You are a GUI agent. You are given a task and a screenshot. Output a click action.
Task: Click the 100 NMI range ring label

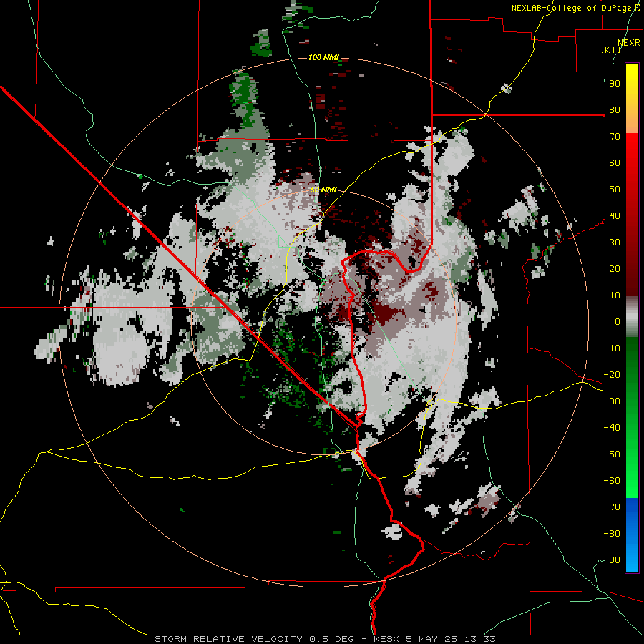[323, 57]
